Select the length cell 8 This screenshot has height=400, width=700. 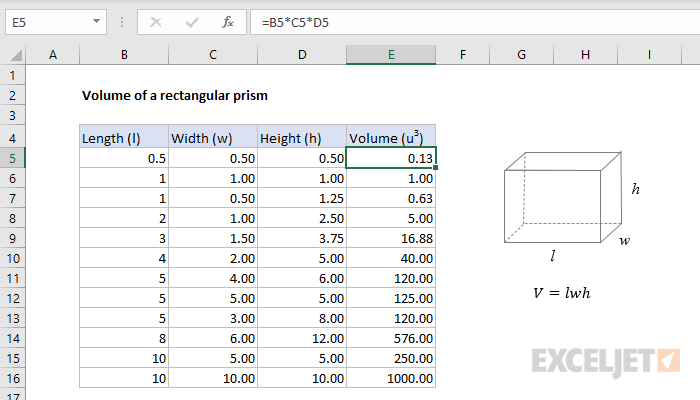point(124,338)
